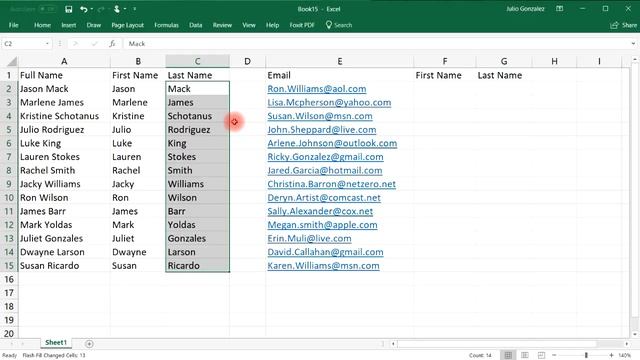This screenshot has height=360, width=640.
Task: Select row 16 header
Action: 9,279
